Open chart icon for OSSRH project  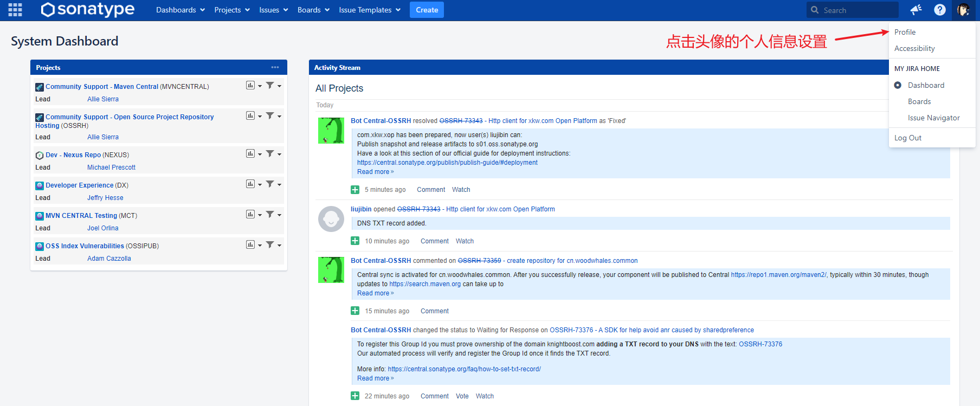click(x=250, y=115)
